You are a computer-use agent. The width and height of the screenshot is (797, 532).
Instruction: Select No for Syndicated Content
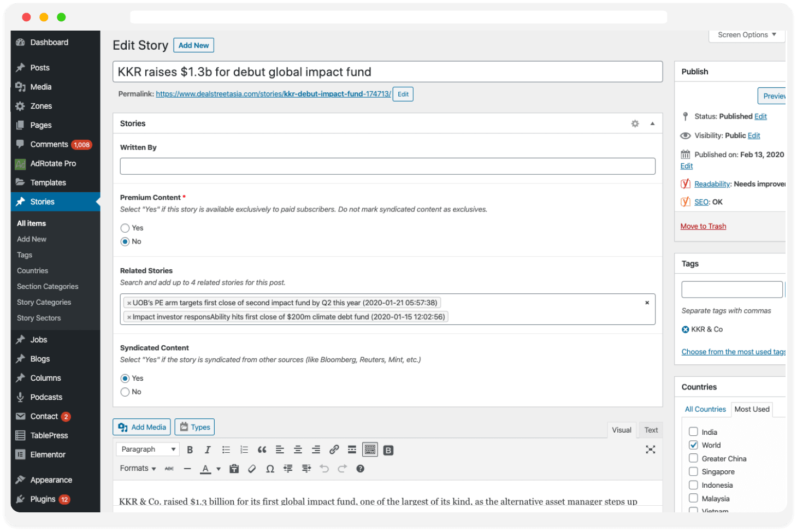[x=125, y=392]
